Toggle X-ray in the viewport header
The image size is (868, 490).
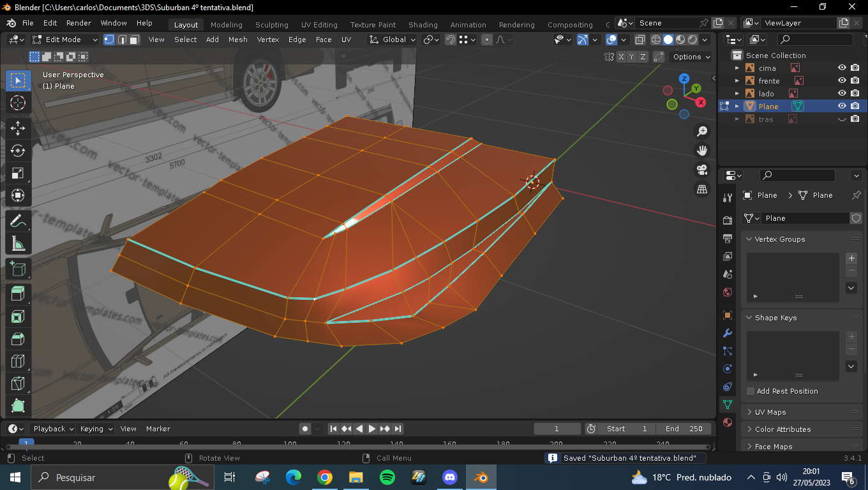[640, 40]
